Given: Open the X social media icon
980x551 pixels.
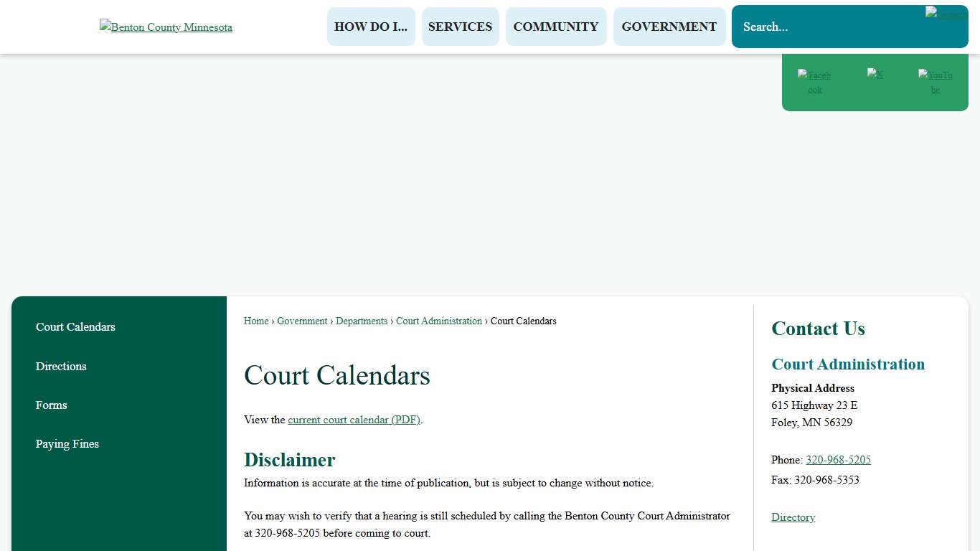Looking at the screenshot, I should (875, 75).
